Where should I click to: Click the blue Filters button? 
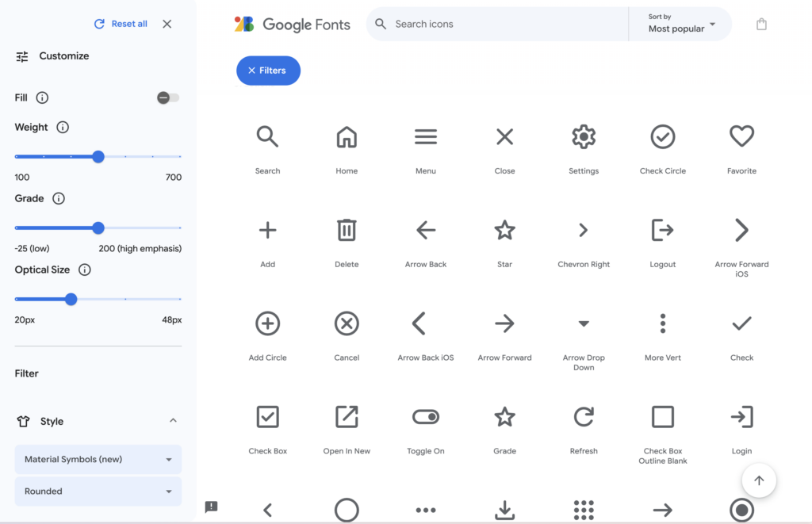tap(268, 71)
